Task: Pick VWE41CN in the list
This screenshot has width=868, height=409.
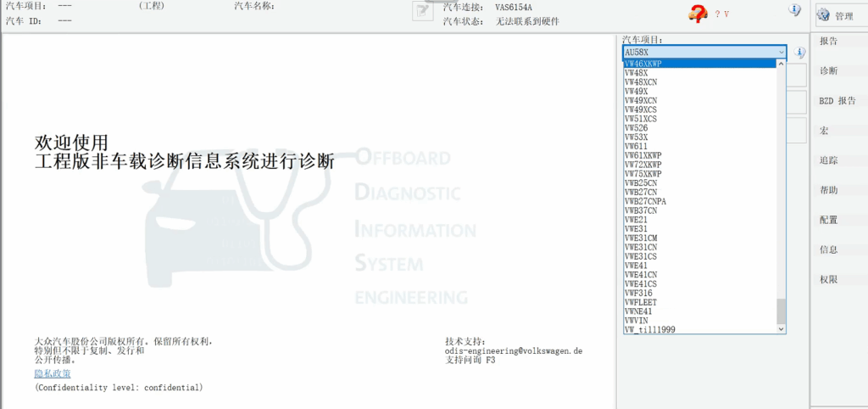Action: (x=699, y=275)
